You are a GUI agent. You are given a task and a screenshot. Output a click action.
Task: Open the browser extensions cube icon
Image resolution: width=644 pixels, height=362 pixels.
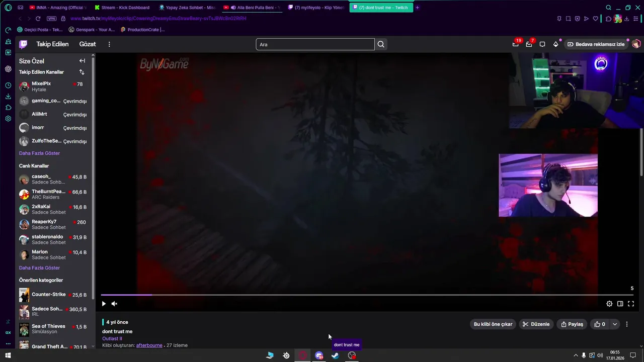[x=608, y=19]
